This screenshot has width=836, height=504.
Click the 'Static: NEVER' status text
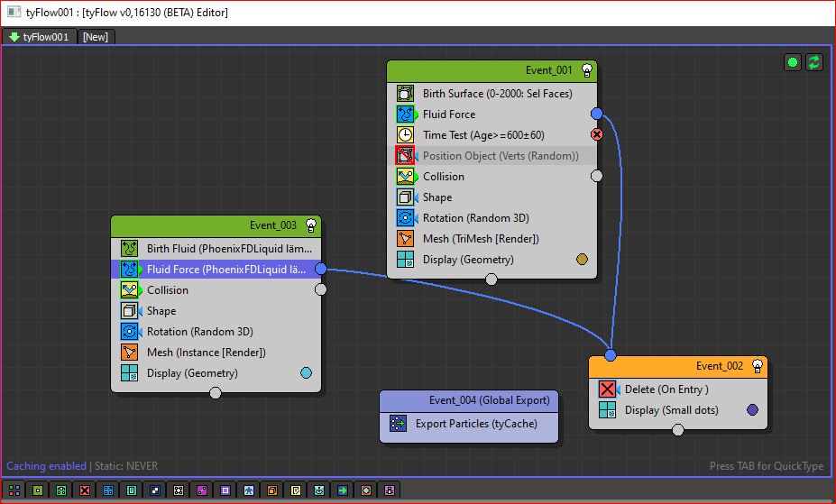pos(126,465)
